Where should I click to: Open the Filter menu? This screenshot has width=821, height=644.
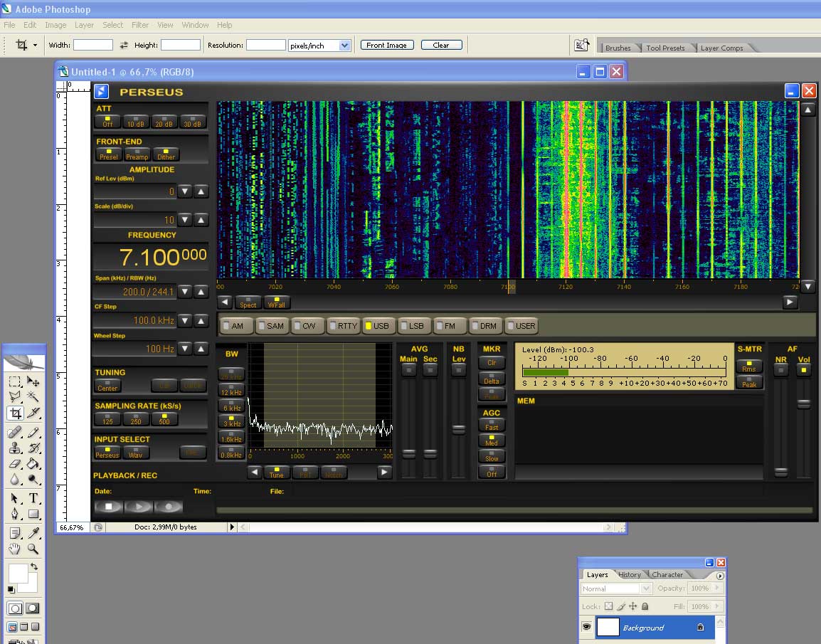pyautogui.click(x=140, y=25)
